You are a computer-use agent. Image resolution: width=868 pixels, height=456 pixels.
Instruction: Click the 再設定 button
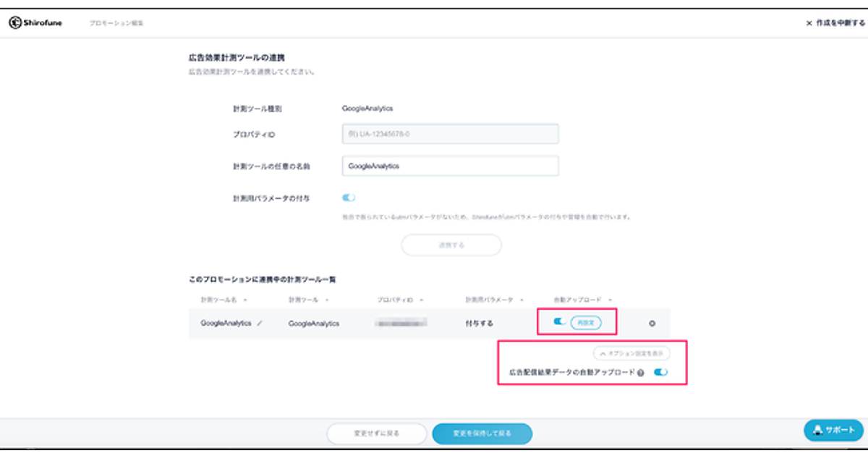tap(586, 323)
